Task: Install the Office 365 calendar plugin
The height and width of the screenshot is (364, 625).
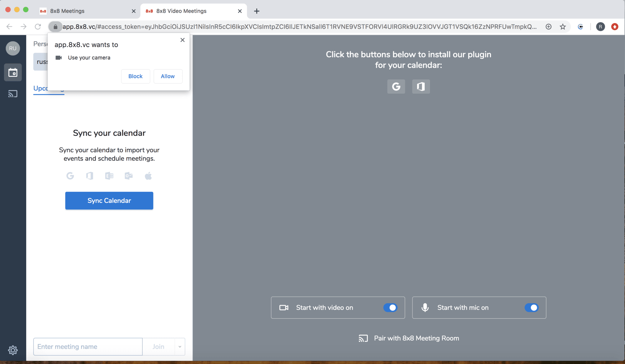Action: tap(421, 86)
